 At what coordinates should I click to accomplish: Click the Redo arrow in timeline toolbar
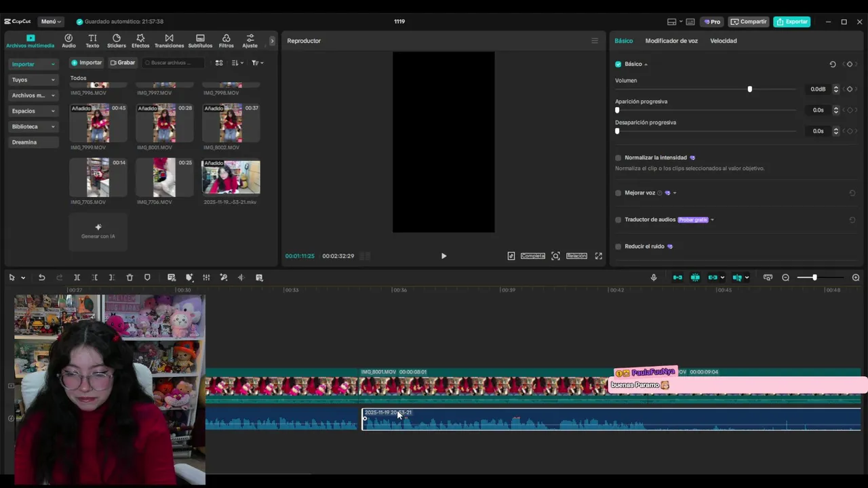(59, 277)
